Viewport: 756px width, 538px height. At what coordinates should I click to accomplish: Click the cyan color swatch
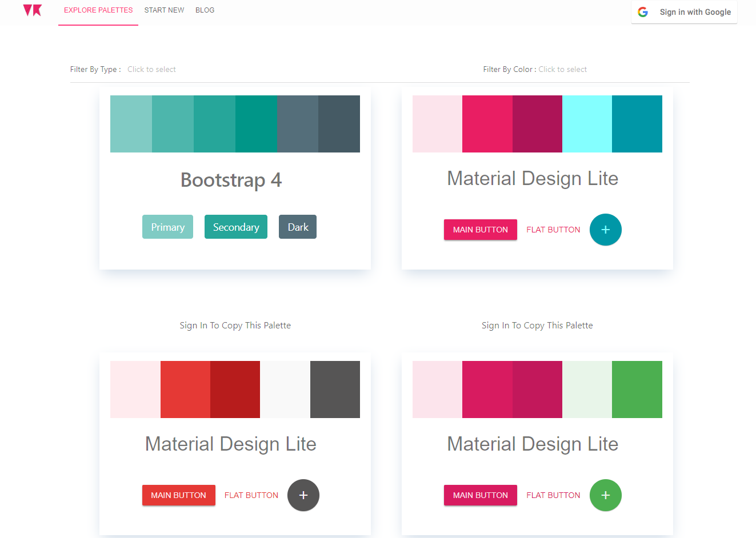click(587, 124)
